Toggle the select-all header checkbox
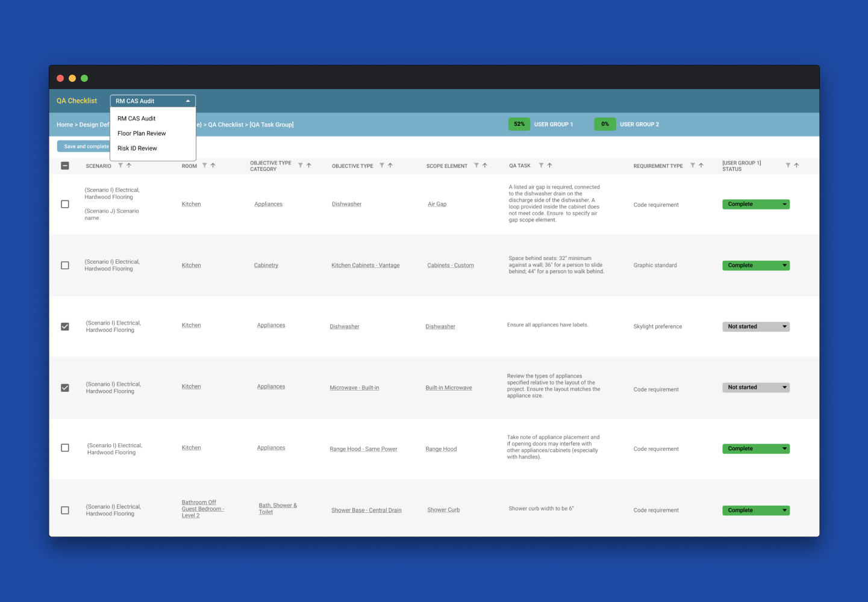868x602 pixels. pyautogui.click(x=65, y=166)
